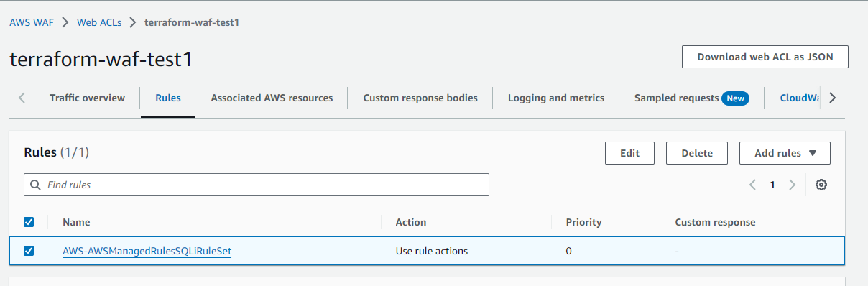This screenshot has width=868, height=286.
Task: Switch to the Traffic overview tab
Action: [x=87, y=98]
